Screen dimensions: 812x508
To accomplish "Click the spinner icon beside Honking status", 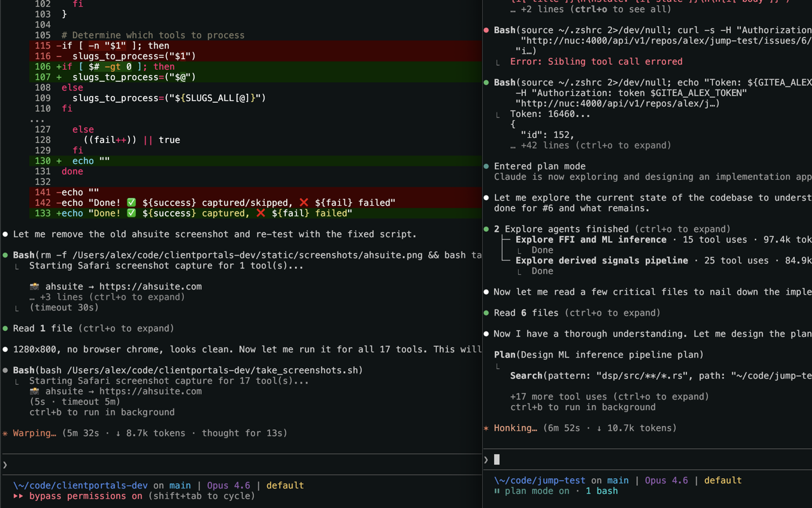I will tap(486, 428).
